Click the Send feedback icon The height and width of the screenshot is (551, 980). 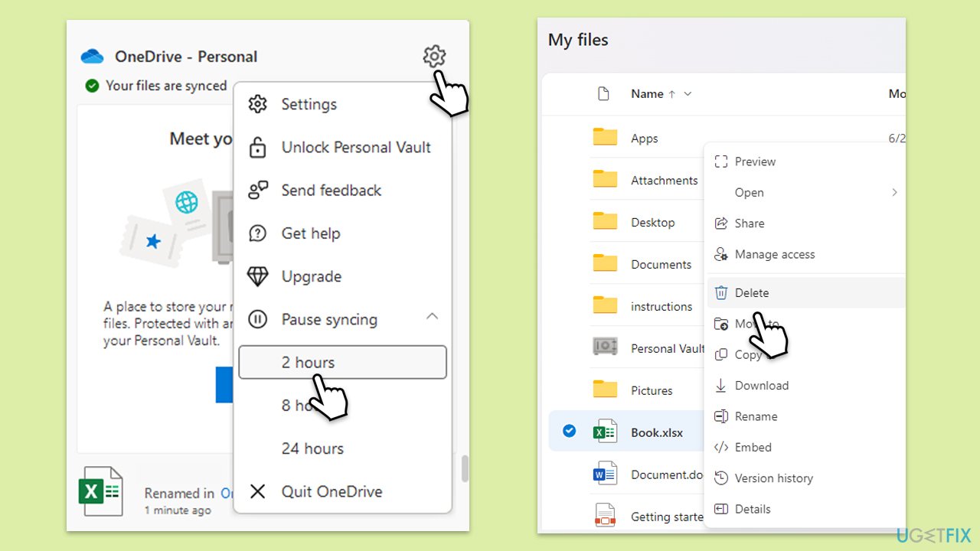tap(258, 191)
